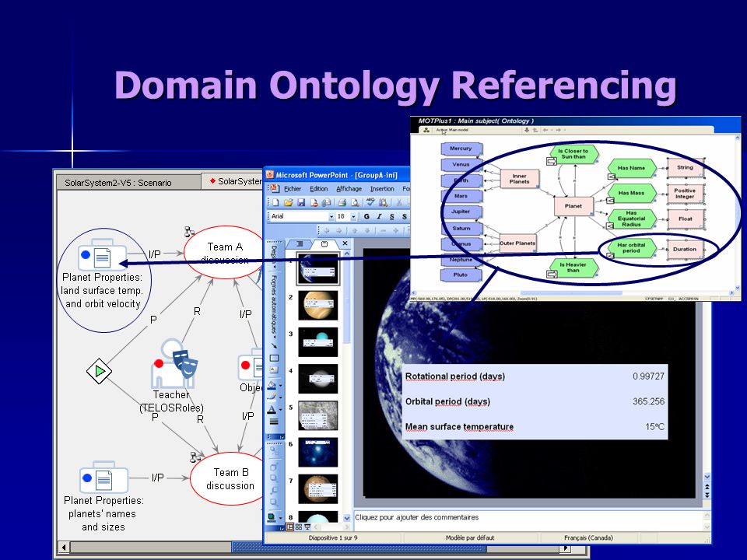Select slide 4 thumbnail
Viewport: 747px width, 560px height.
317,379
